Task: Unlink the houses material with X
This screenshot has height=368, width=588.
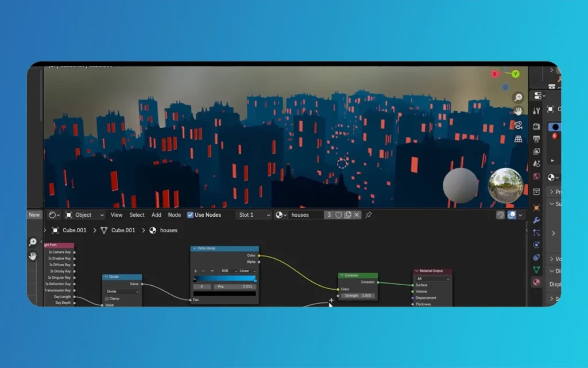Action: [357, 215]
